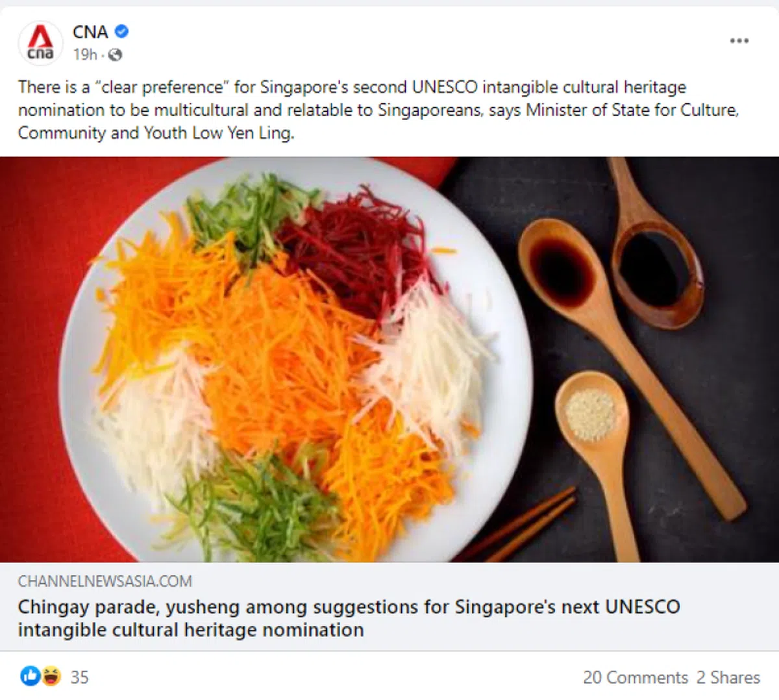Viewport: 779px width, 700px height.
Task: Click the post caption about UNESCO nomination
Action: click(378, 110)
